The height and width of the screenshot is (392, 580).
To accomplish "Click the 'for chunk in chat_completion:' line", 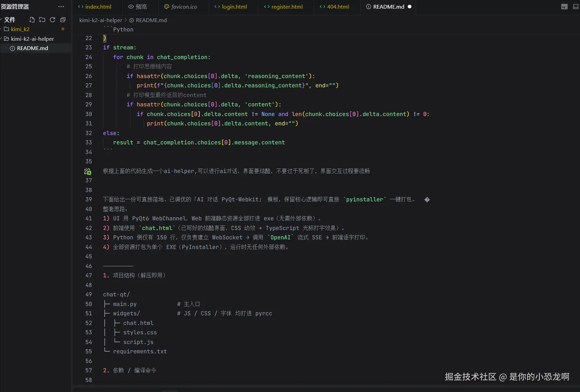I will point(161,57).
